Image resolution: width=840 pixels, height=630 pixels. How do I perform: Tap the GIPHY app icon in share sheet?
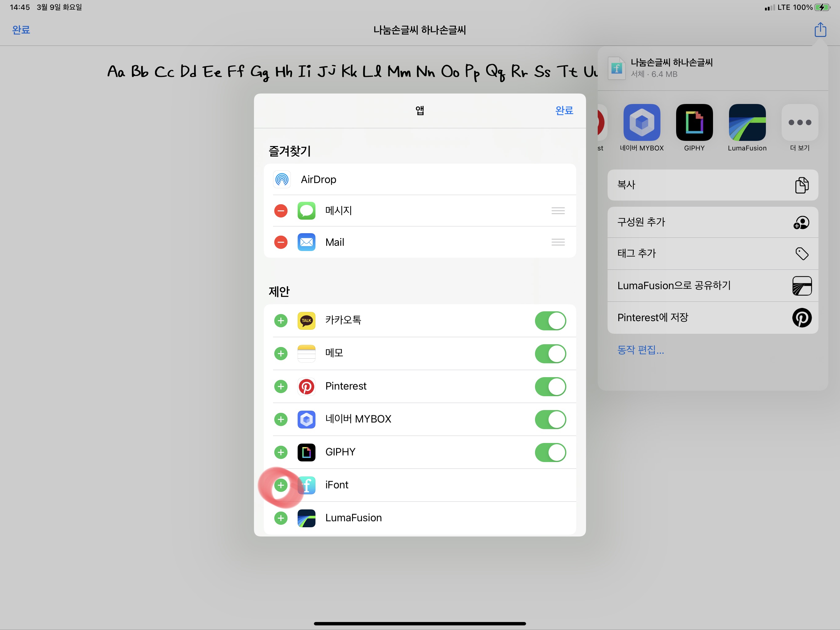pos(694,122)
